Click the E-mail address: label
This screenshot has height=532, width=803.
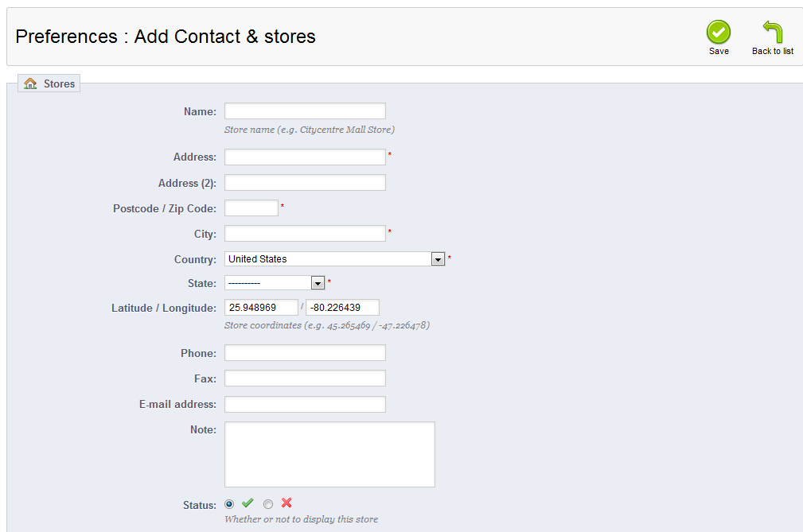tap(177, 405)
